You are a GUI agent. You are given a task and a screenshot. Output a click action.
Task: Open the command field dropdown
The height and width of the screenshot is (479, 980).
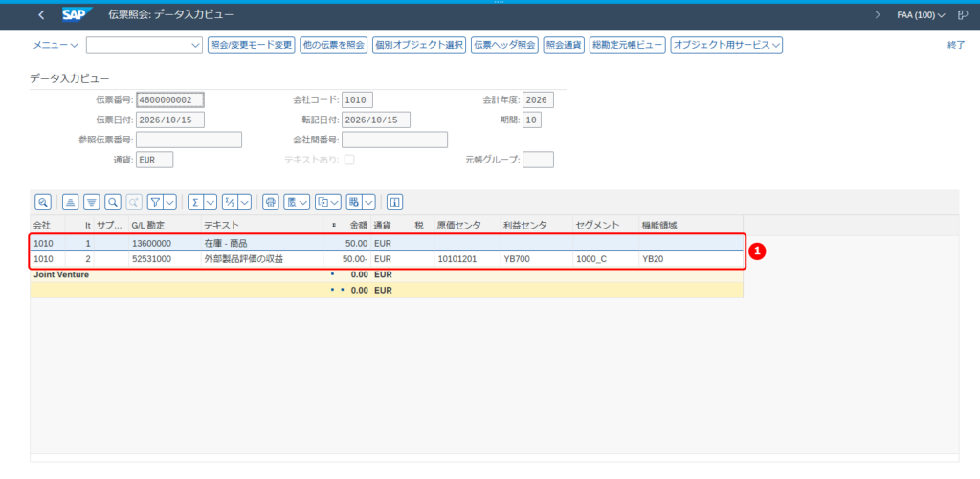point(193,45)
